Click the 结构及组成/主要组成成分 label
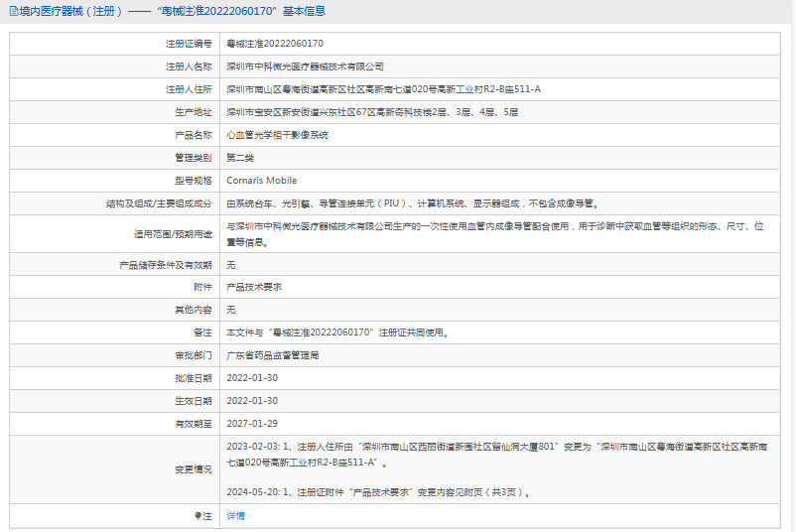Screen dimensions: 796x532 (x=159, y=203)
